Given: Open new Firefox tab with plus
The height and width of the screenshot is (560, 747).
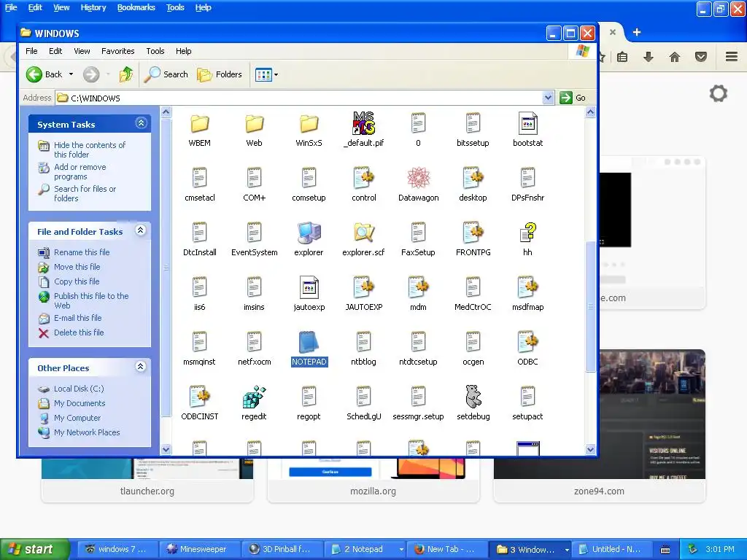Looking at the screenshot, I should pyautogui.click(x=636, y=32).
